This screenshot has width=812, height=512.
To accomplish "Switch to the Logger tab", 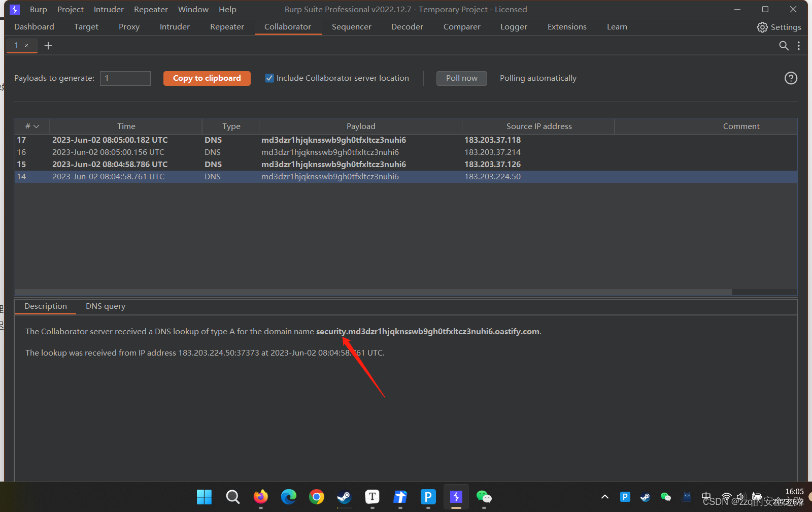I will 514,27.
